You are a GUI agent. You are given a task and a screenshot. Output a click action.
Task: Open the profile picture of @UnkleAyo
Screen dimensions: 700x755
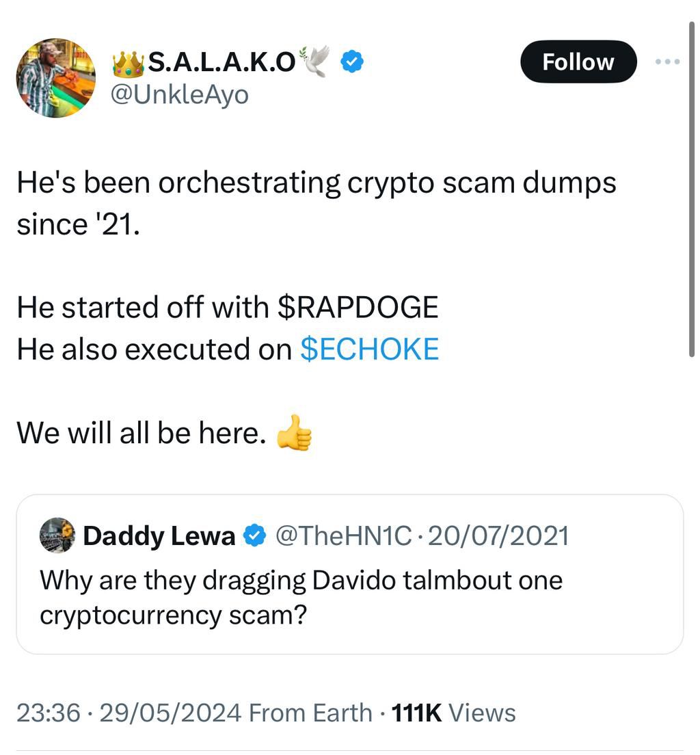click(x=55, y=77)
